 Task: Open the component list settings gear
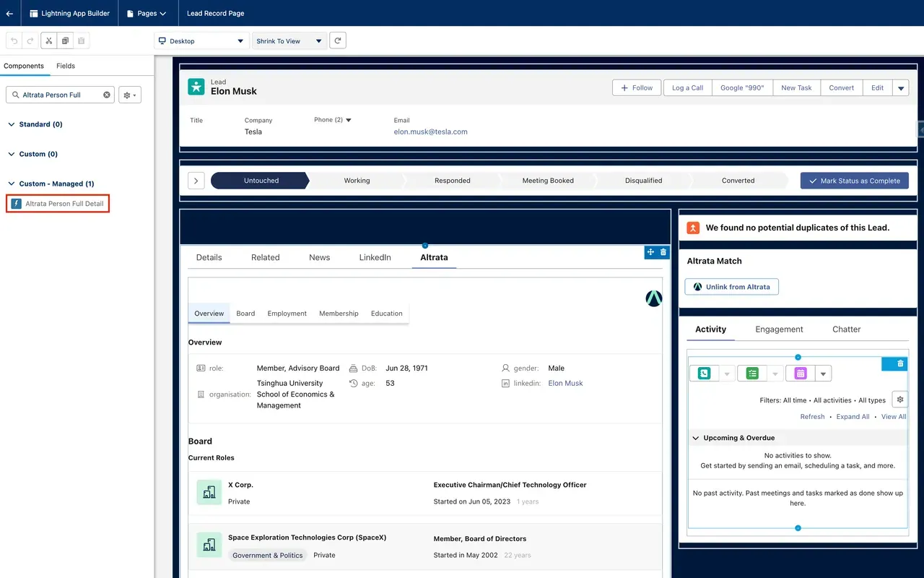(x=130, y=95)
